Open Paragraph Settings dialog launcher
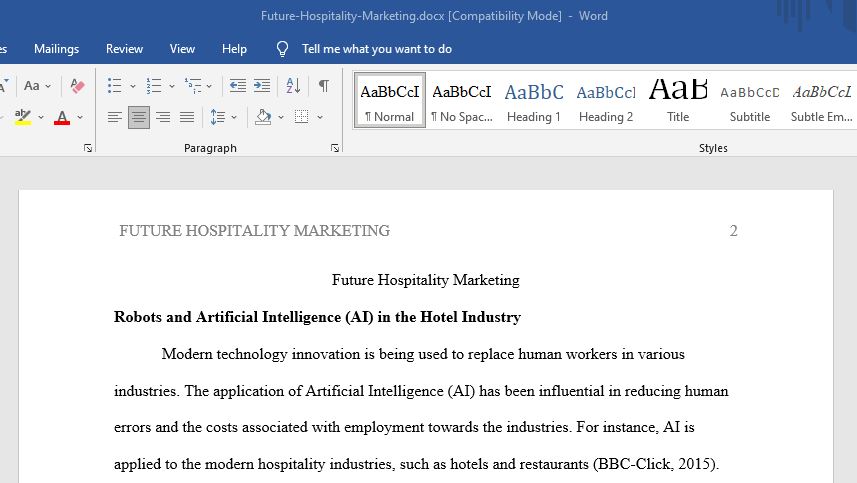 pyautogui.click(x=335, y=148)
